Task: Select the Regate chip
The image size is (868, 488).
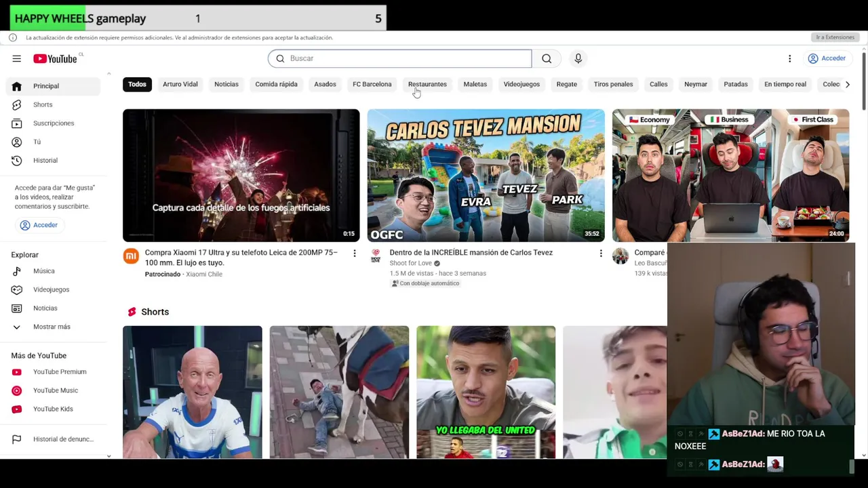Action: [x=566, y=84]
